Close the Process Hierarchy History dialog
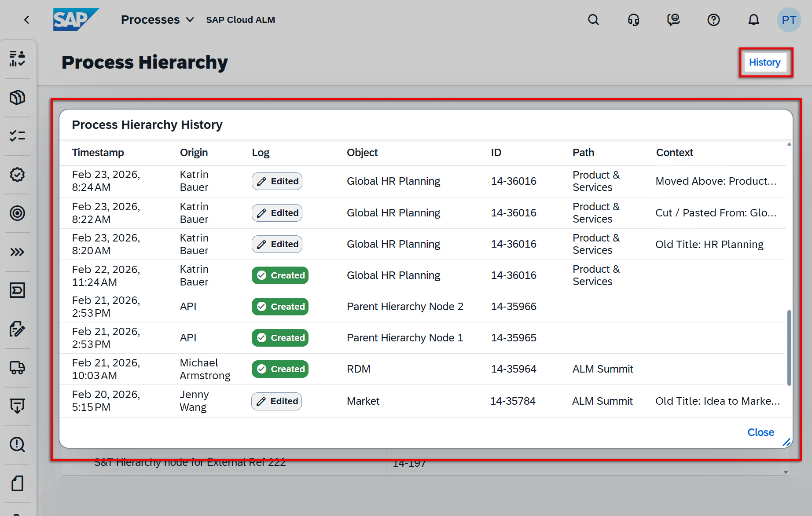This screenshot has width=812, height=516. 761,432
